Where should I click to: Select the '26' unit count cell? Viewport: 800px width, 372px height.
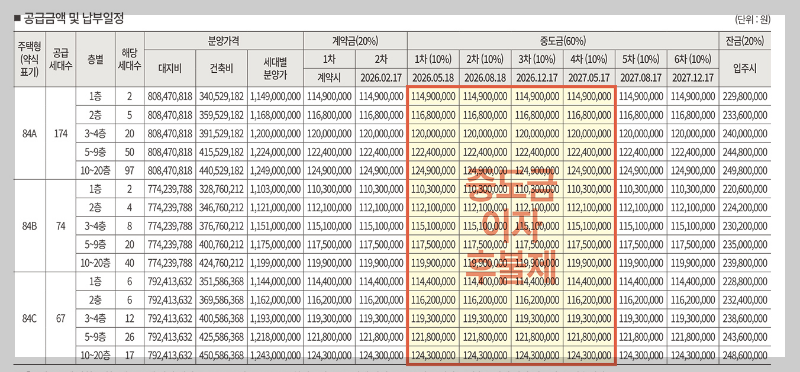(130, 337)
